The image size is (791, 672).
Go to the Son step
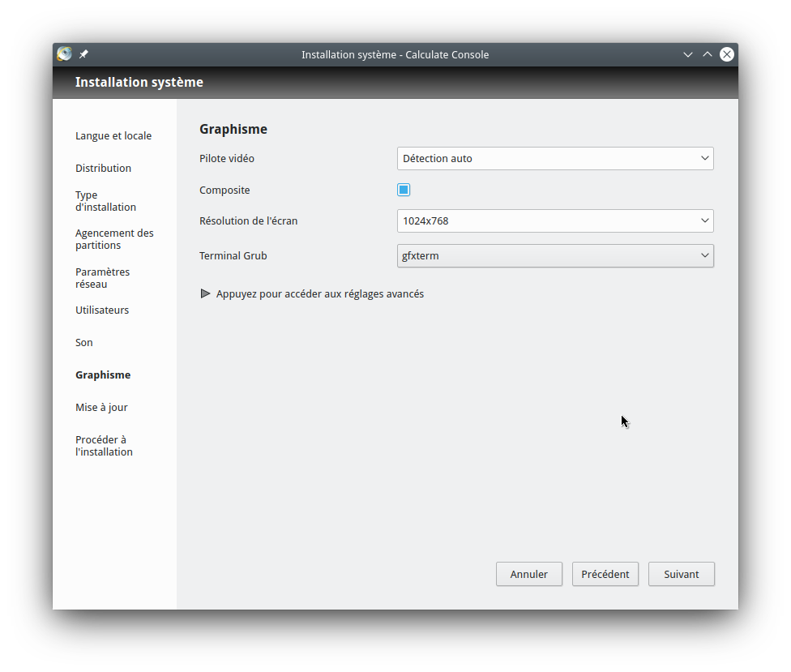tap(84, 343)
